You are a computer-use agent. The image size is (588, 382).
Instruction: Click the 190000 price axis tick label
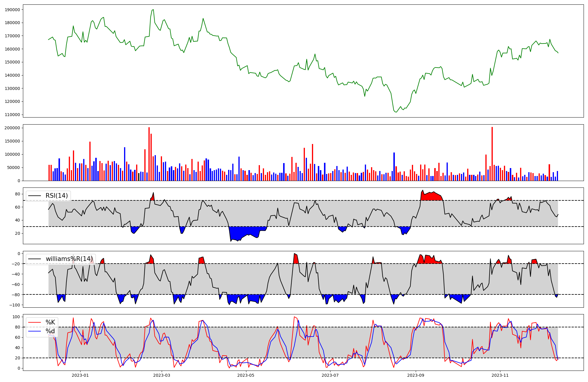coord(13,10)
